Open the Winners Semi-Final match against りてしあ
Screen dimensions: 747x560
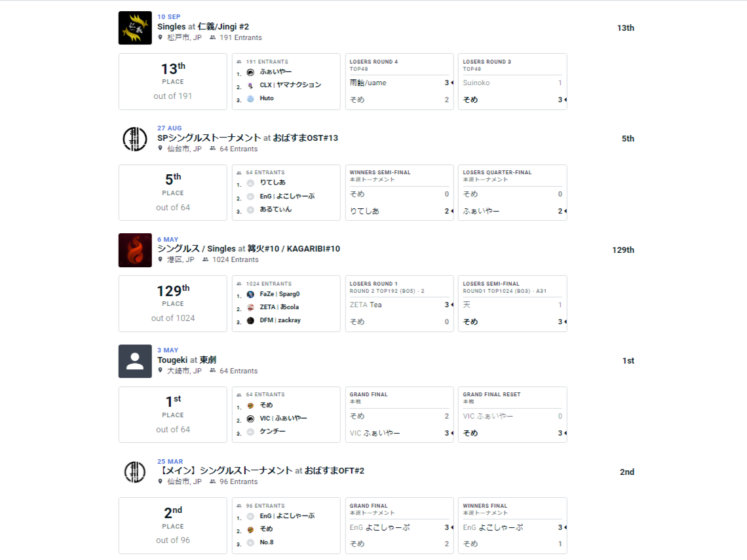[399, 193]
